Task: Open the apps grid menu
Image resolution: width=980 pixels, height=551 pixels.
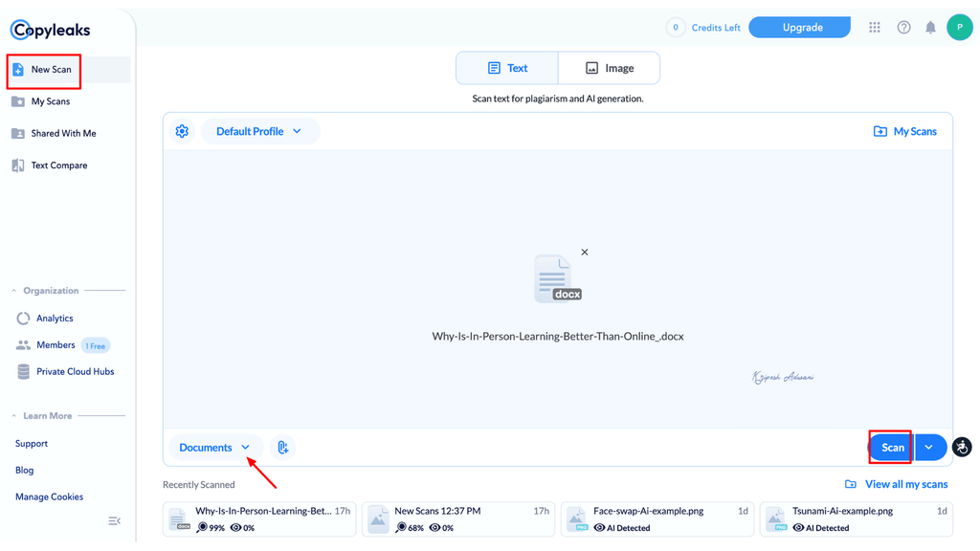Action: 875,28
